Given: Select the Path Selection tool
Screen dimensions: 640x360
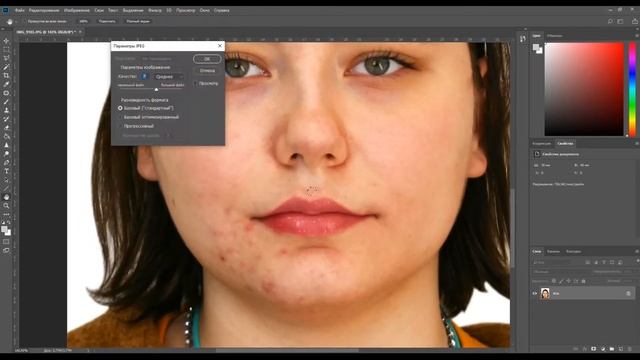Looking at the screenshot, I should [x=6, y=180].
